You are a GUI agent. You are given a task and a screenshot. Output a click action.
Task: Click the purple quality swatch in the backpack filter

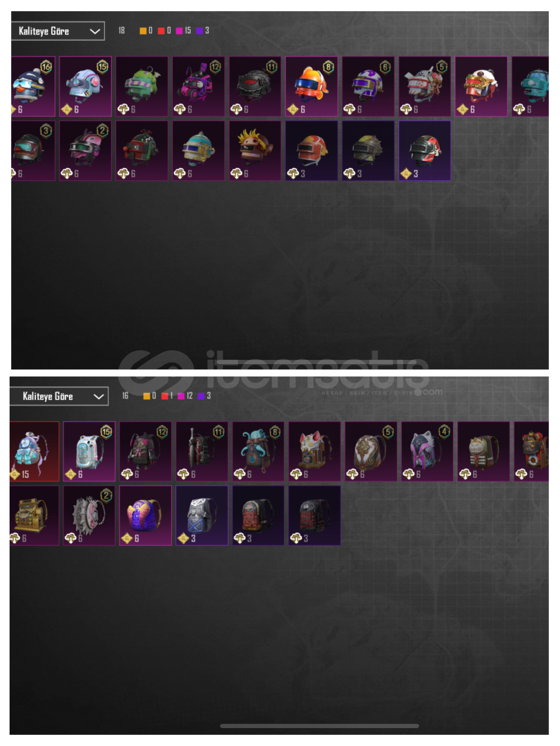[201, 396]
